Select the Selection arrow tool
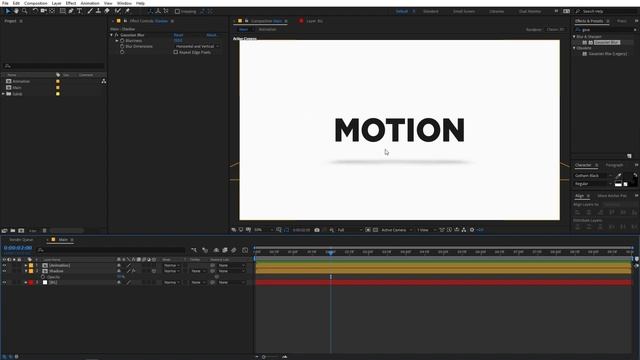This screenshot has width=640, height=360. click(x=8, y=11)
